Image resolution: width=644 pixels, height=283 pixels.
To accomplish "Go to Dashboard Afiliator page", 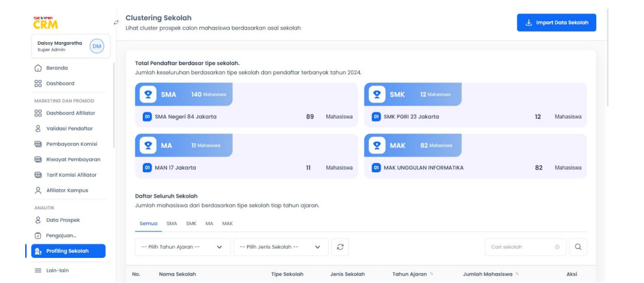I will [70, 113].
